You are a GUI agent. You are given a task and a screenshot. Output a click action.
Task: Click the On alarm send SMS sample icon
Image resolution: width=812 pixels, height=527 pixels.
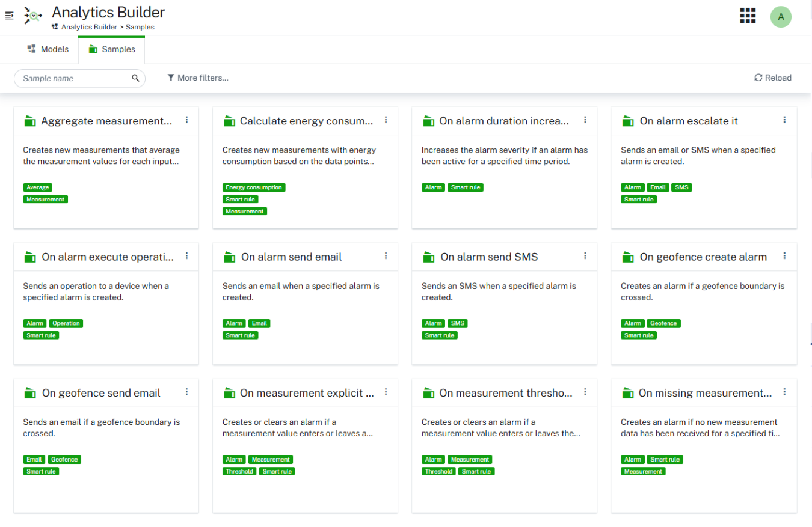click(x=428, y=257)
